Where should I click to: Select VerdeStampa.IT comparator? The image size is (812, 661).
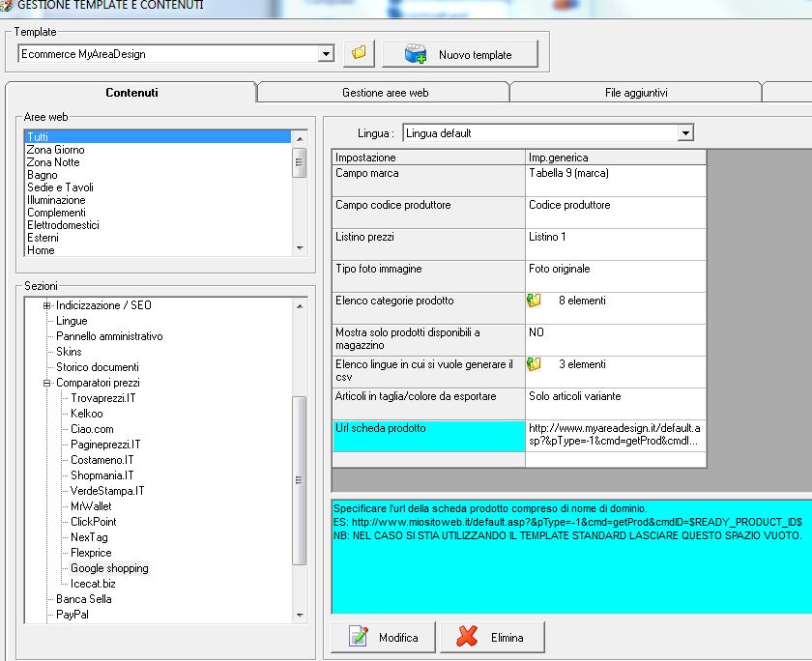107,491
